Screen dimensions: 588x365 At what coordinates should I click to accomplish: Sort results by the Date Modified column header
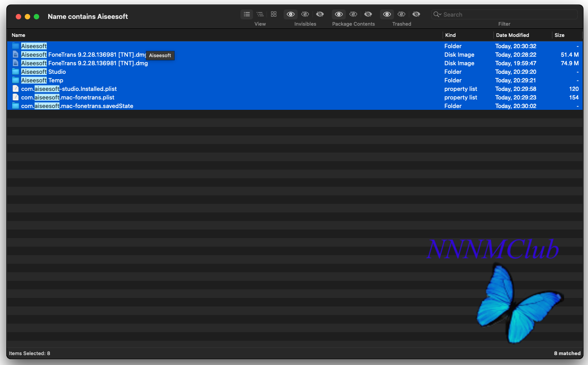(x=523, y=35)
